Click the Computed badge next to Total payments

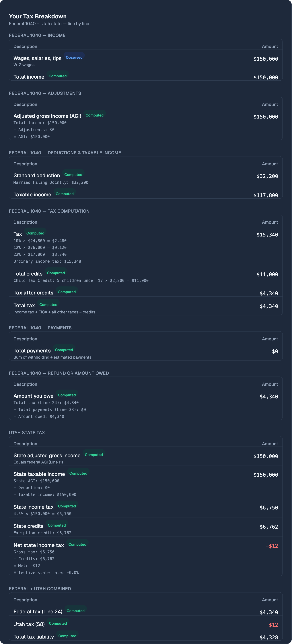click(64, 350)
